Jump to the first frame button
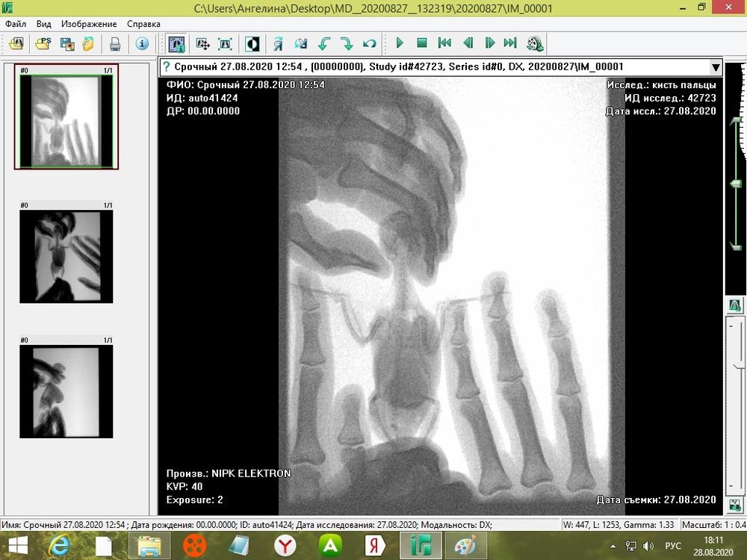Screen dimensions: 747x560 click(x=444, y=44)
